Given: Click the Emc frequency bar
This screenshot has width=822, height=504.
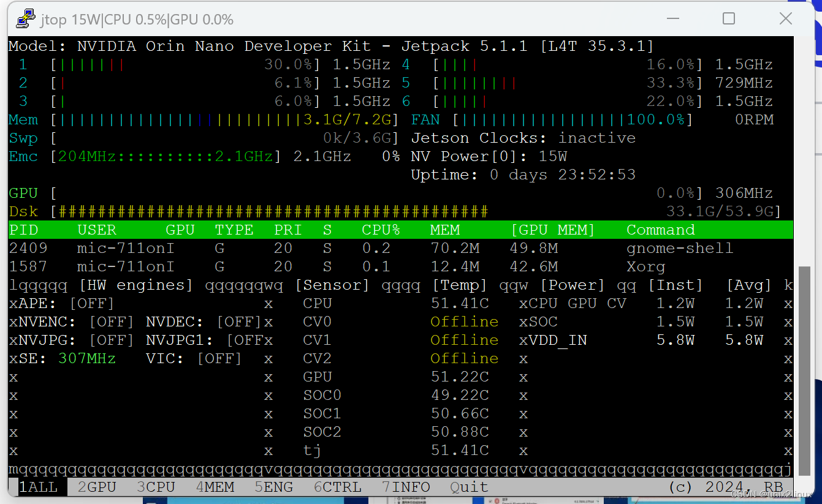Looking at the screenshot, I should 166,156.
